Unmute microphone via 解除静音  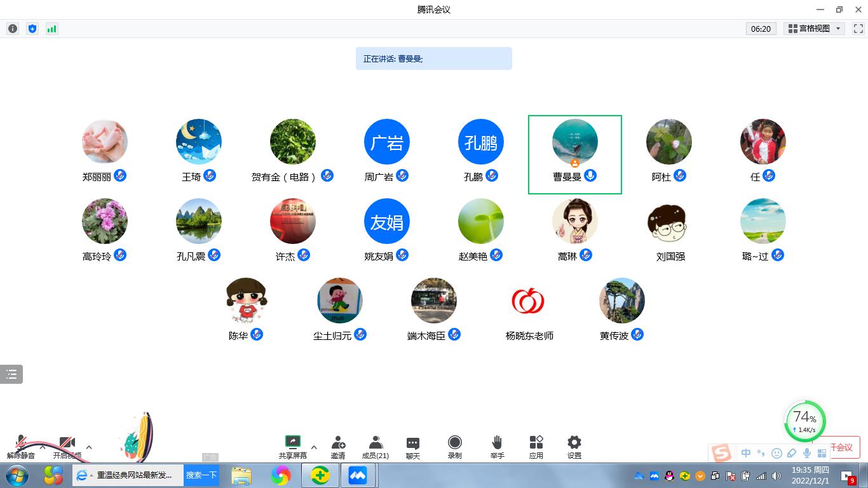click(x=21, y=447)
